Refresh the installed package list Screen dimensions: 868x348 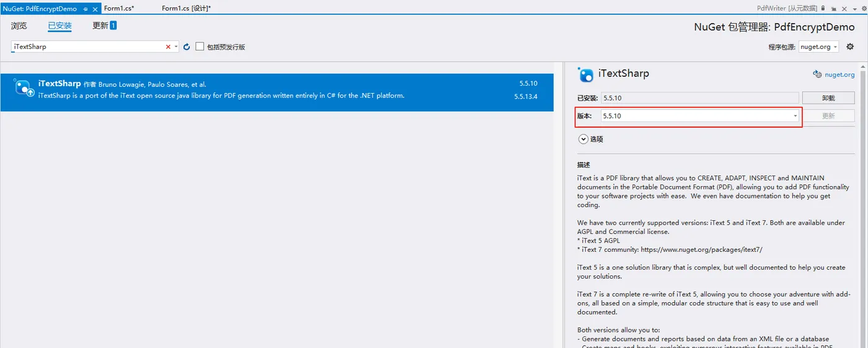coord(187,47)
